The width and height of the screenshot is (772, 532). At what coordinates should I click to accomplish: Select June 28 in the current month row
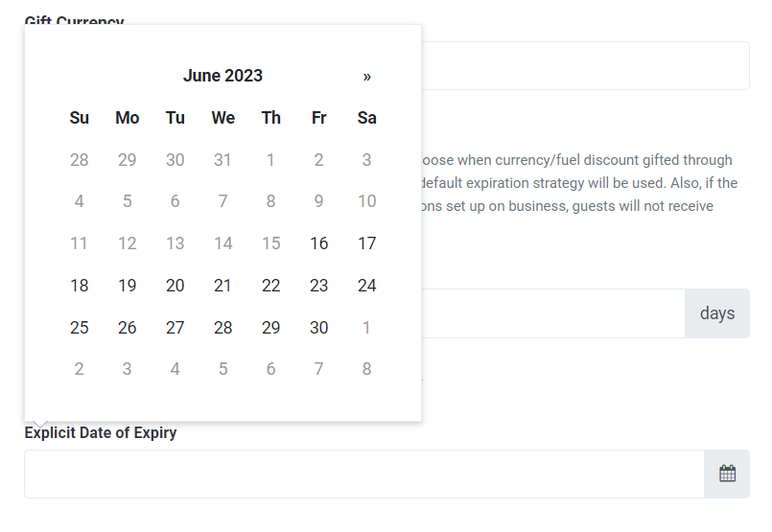[x=223, y=327]
